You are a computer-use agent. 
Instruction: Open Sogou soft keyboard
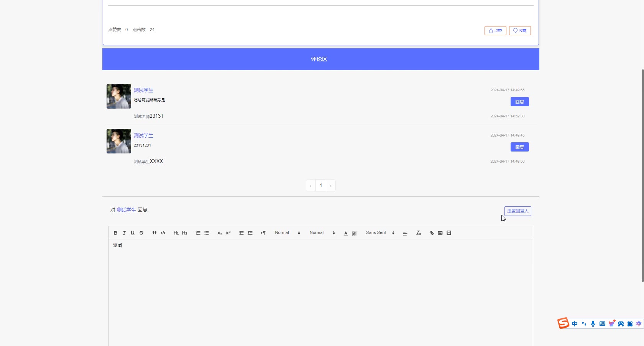pyautogui.click(x=602, y=324)
